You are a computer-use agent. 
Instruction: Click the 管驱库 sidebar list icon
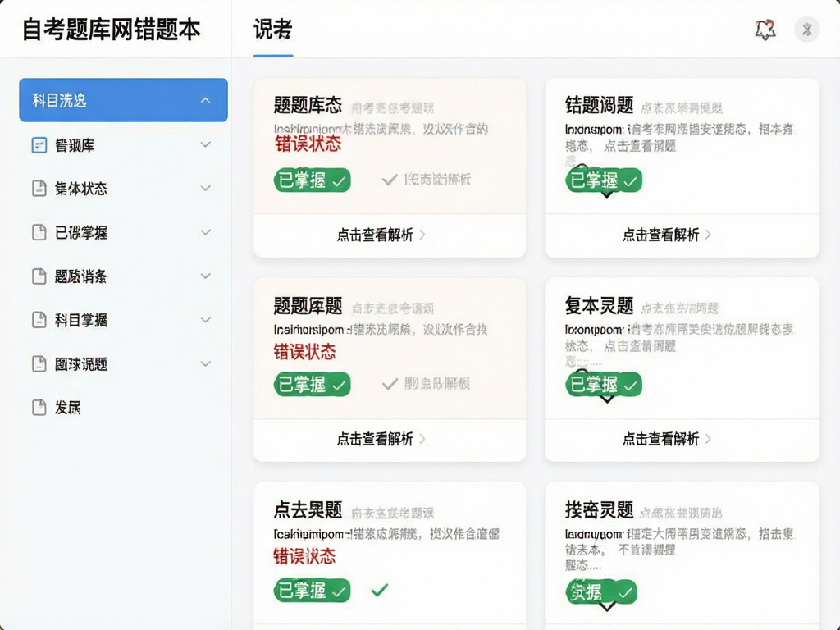[x=39, y=145]
